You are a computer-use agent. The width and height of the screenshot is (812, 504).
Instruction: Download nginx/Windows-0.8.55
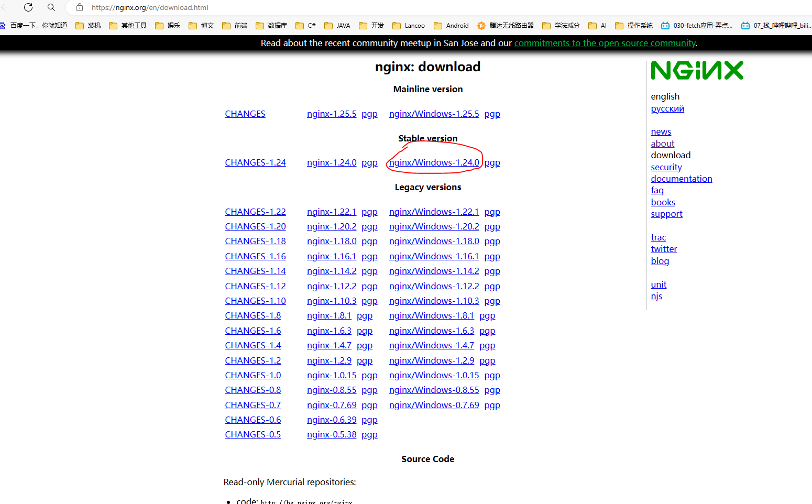coord(434,390)
